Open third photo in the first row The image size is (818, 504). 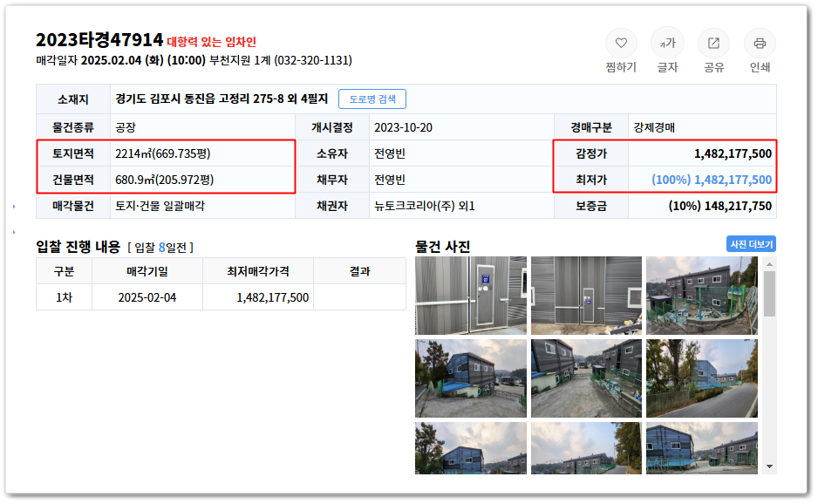coord(702,296)
